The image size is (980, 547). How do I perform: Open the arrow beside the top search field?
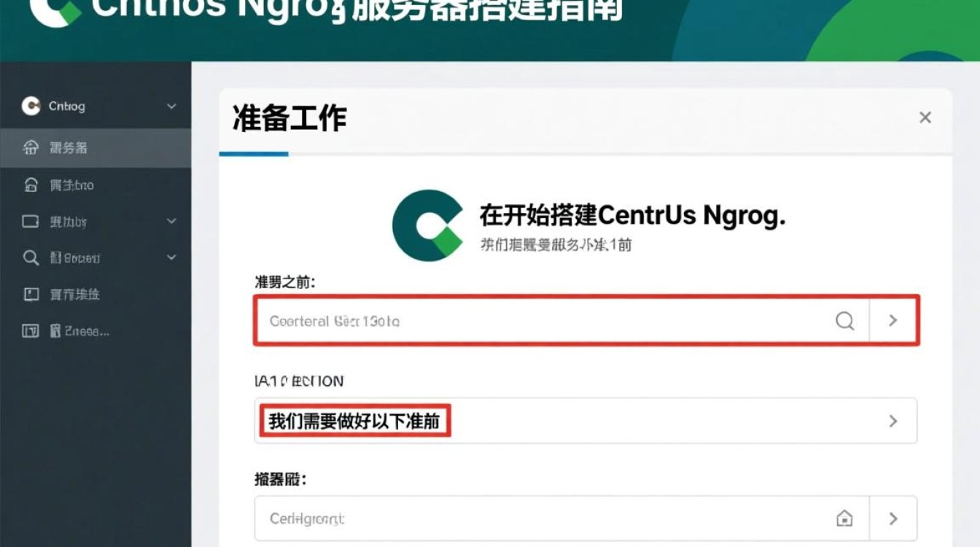click(x=892, y=319)
